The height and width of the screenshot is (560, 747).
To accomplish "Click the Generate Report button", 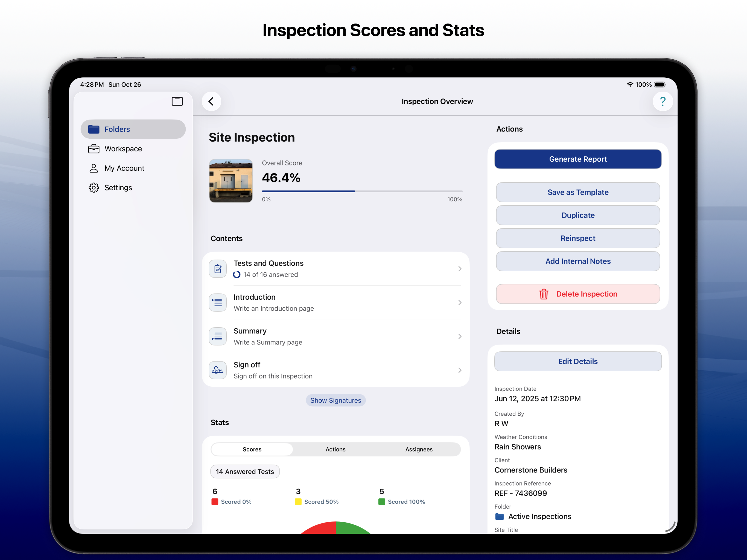I will click(x=578, y=159).
